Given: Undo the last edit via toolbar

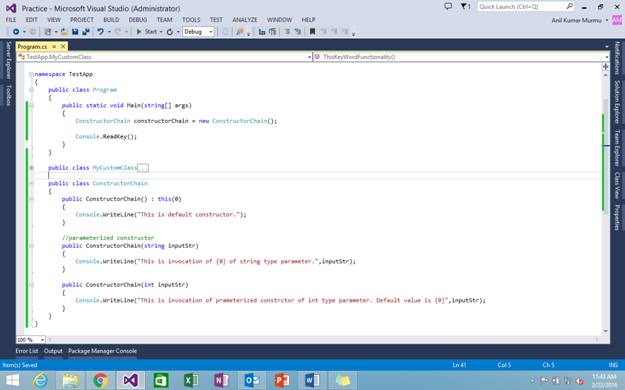Looking at the screenshot, I should click(x=100, y=32).
